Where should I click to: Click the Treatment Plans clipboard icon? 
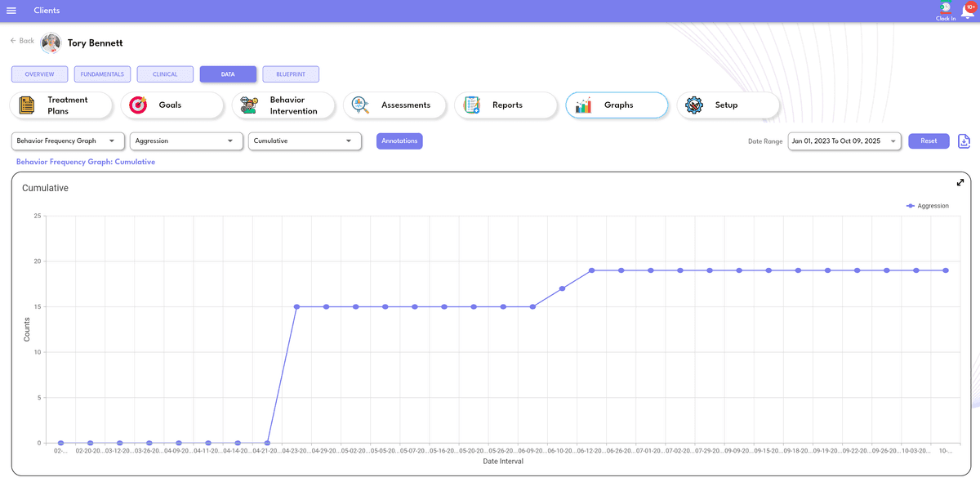tap(27, 105)
